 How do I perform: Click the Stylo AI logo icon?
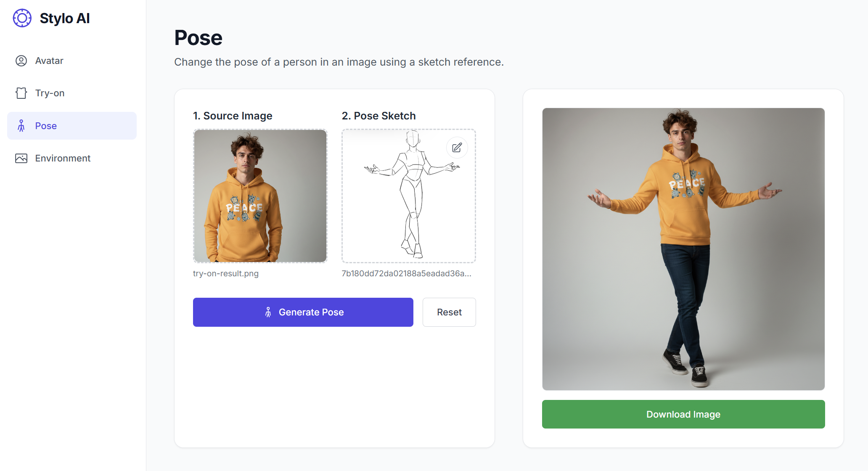[x=22, y=18]
